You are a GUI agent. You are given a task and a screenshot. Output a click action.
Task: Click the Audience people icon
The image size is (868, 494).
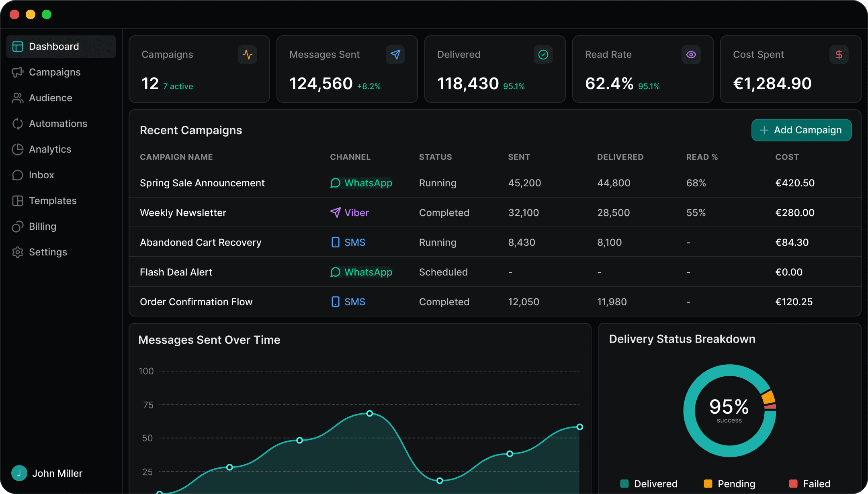(x=18, y=98)
